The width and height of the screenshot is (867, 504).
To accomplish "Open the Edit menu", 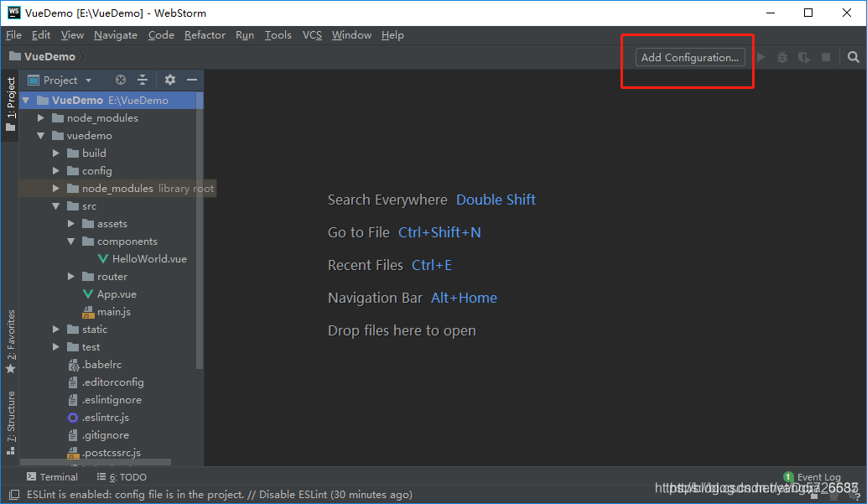I will (41, 35).
